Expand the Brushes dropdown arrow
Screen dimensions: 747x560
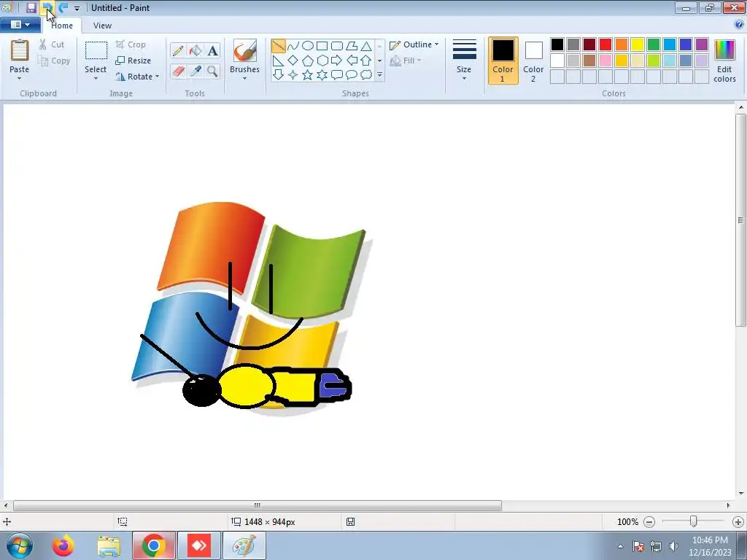(x=244, y=79)
